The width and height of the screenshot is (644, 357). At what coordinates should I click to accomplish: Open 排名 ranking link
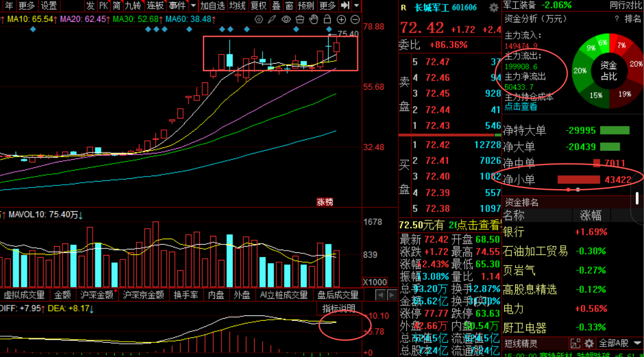632,19
